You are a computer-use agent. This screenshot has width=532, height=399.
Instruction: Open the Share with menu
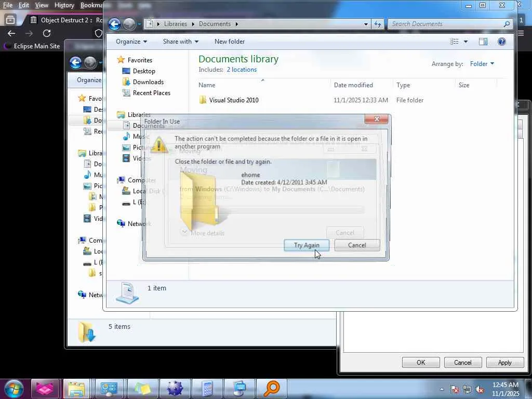180,42
